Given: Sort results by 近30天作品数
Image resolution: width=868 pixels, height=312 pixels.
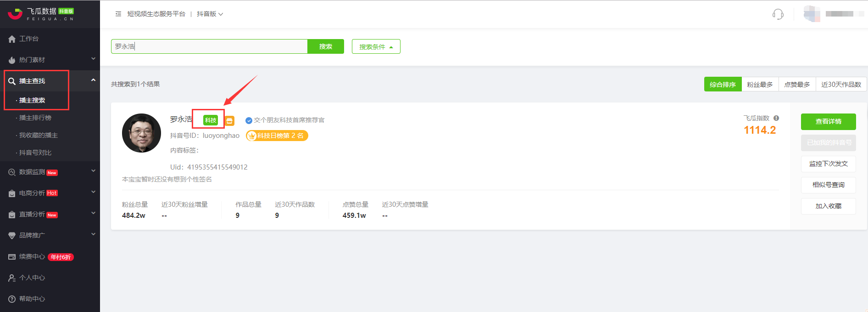Looking at the screenshot, I should [841, 84].
